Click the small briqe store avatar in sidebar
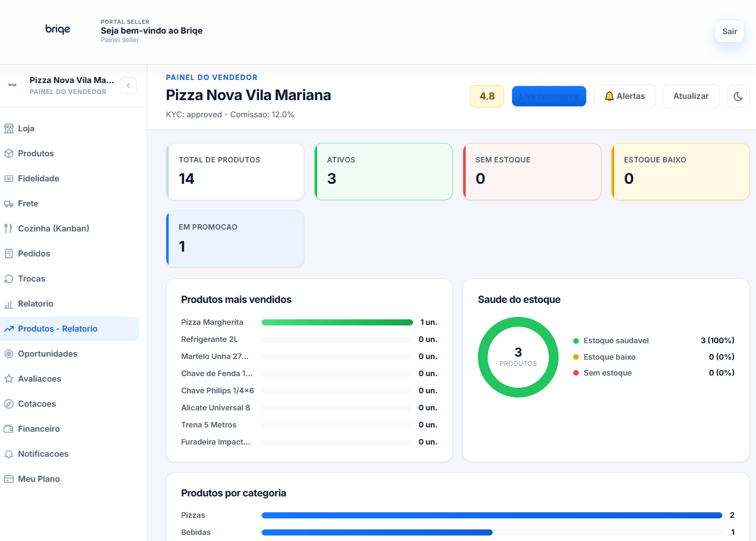The width and height of the screenshot is (756, 541). tap(12, 85)
